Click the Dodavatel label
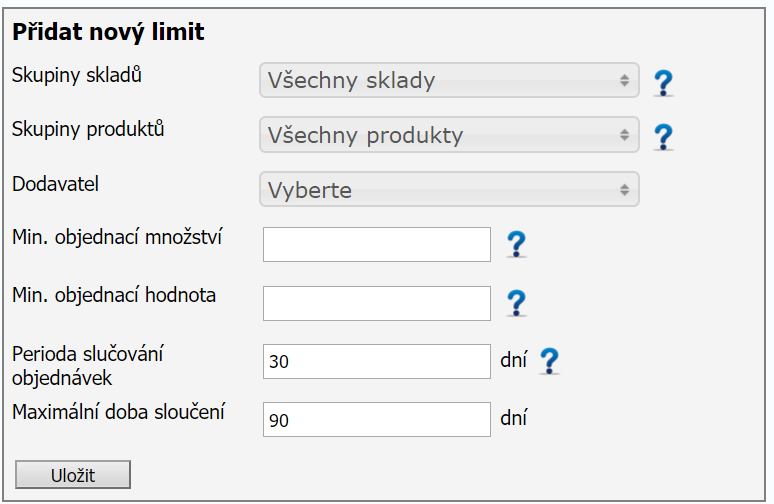 [55, 184]
